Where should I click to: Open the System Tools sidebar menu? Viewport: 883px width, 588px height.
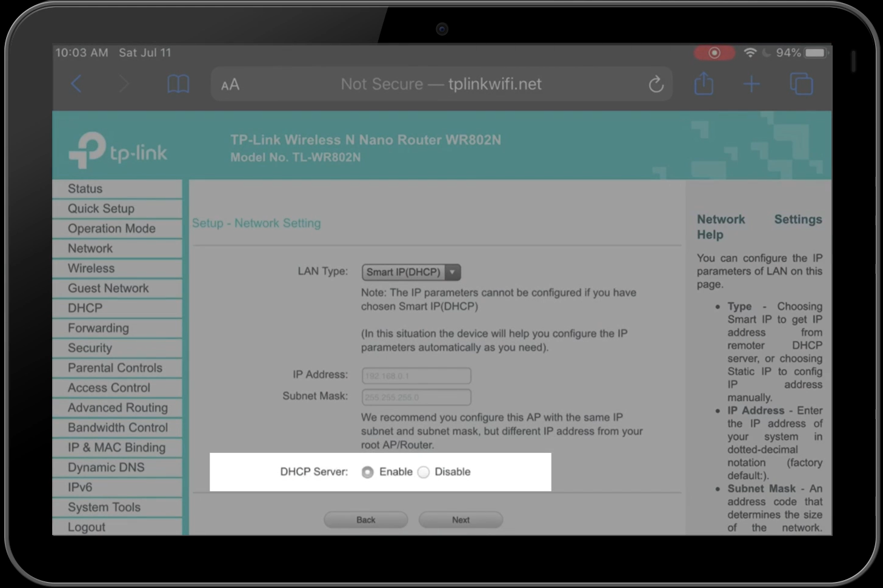coord(104,507)
